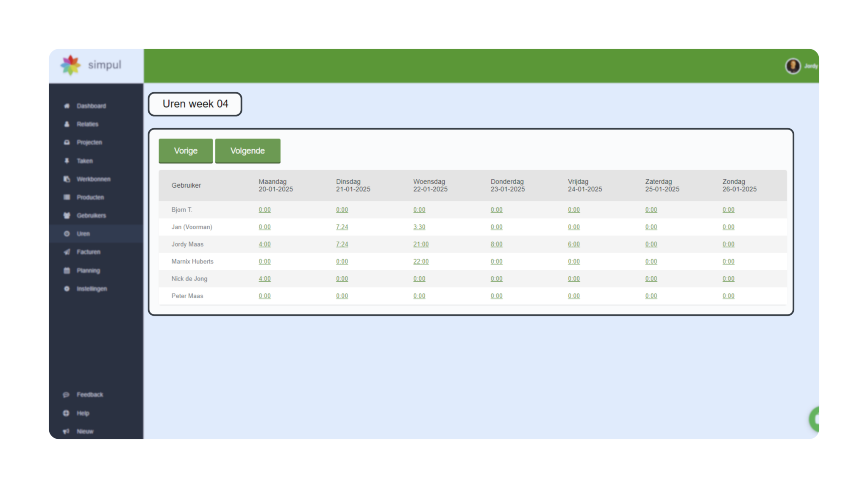Click the Vorige week button
Image resolution: width=868 pixels, height=488 pixels.
[186, 151]
